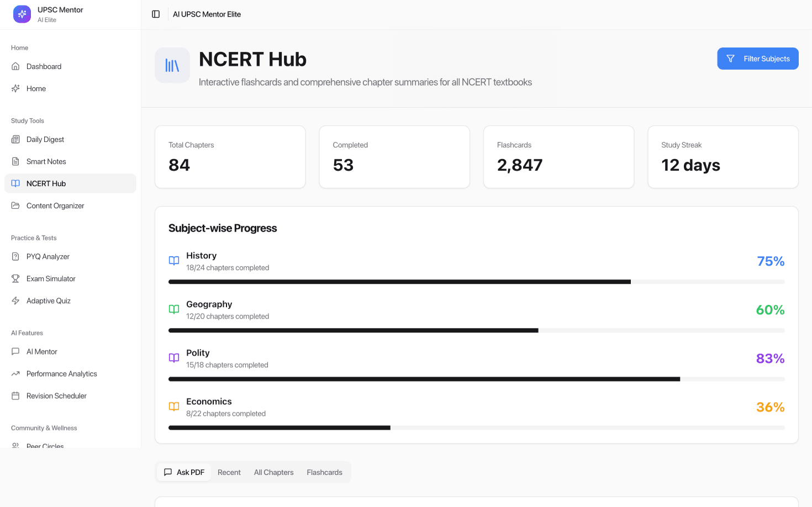The width and height of the screenshot is (812, 507).
Task: Switch to the Ask PDF tab
Action: point(184,472)
